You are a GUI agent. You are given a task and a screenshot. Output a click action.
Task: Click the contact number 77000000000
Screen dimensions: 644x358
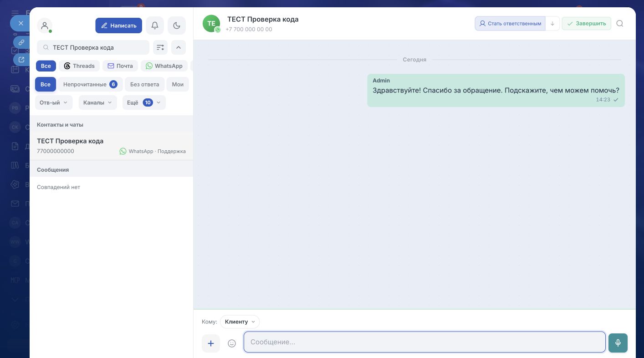point(56,151)
